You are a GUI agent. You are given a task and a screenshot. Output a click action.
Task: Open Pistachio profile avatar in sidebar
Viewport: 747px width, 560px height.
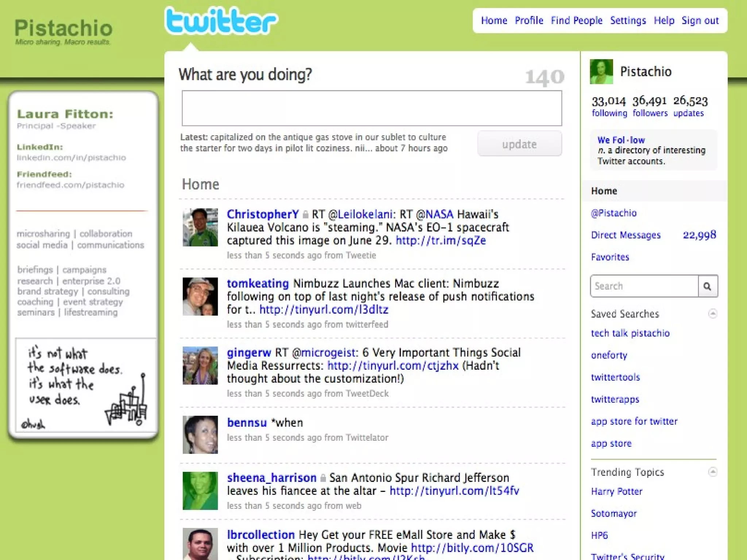click(601, 71)
